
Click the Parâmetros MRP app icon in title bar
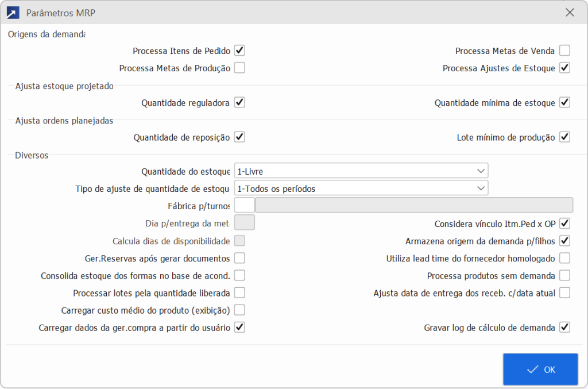click(13, 13)
